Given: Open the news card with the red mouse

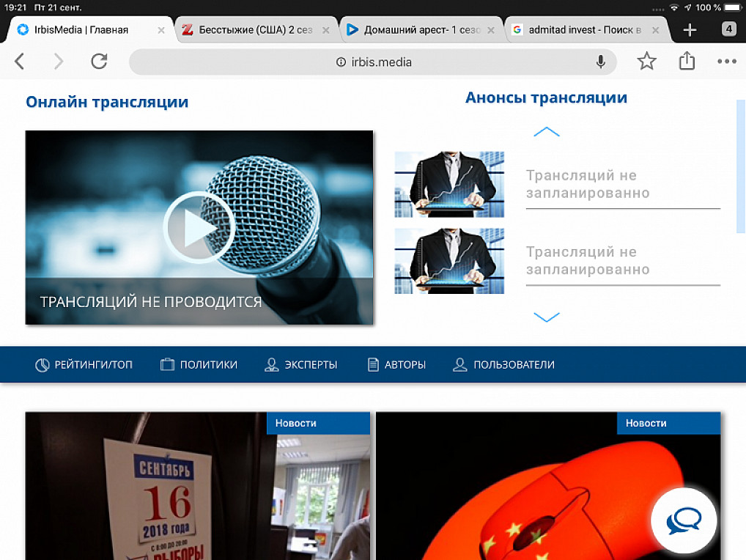Looking at the screenshot, I should click(x=548, y=486).
